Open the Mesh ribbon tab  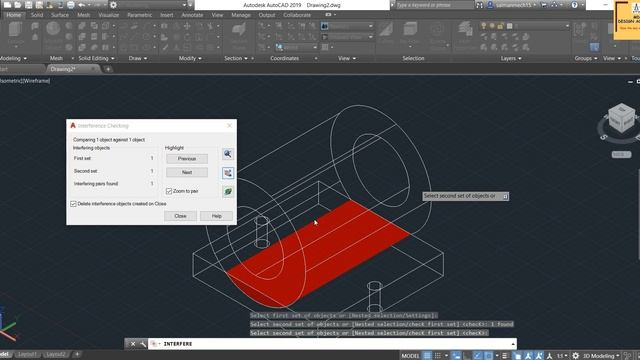83,15
